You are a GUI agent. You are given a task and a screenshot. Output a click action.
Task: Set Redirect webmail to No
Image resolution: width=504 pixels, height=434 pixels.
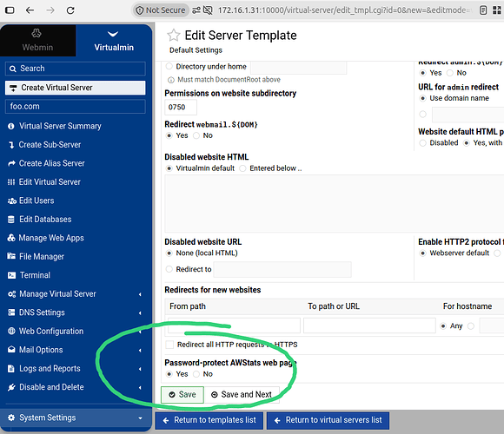point(196,135)
